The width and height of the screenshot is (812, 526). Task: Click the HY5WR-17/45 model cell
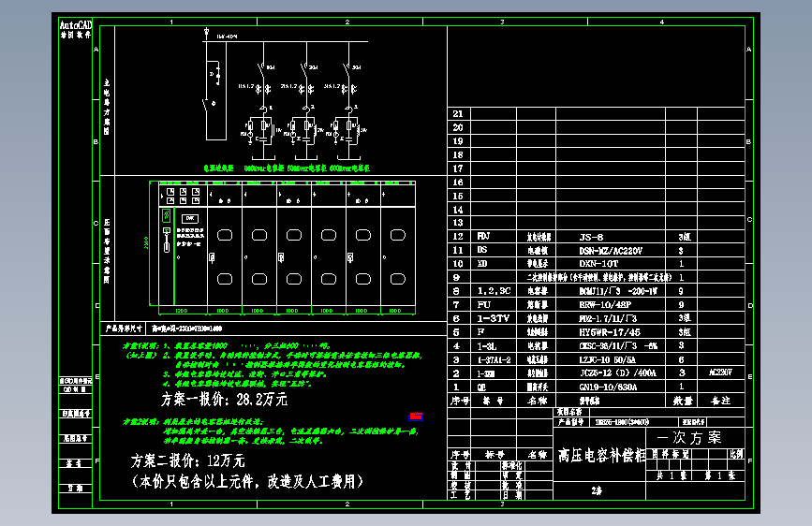coord(610,332)
